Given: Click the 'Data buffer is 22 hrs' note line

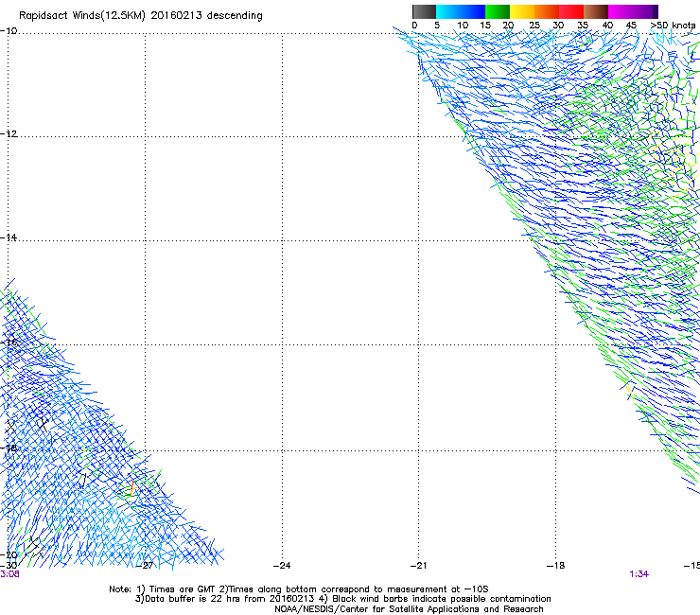Looking at the screenshot, I should tap(343, 599).
